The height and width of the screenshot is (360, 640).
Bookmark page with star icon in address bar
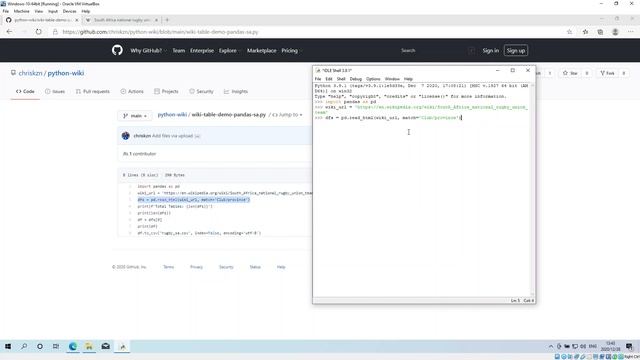pos(569,32)
